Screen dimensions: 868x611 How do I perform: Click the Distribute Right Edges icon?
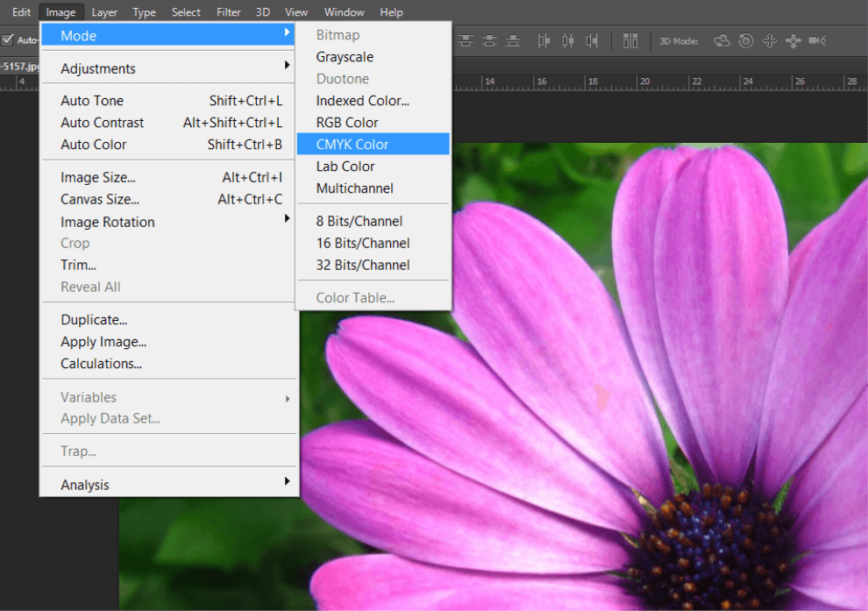click(x=593, y=40)
